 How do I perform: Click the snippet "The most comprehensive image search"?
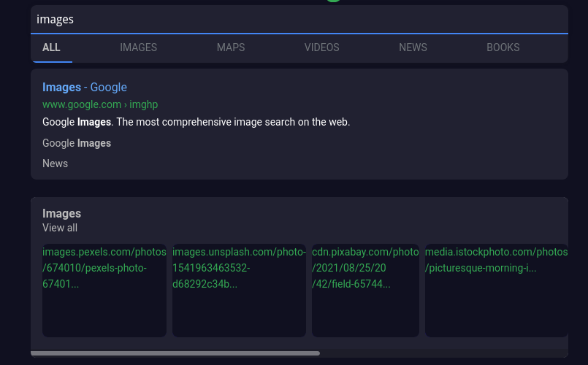tap(205, 122)
